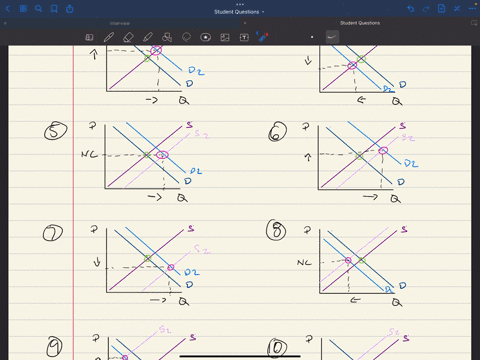The image size is (480, 360).
Task: Open the search tool
Action: click(39, 9)
